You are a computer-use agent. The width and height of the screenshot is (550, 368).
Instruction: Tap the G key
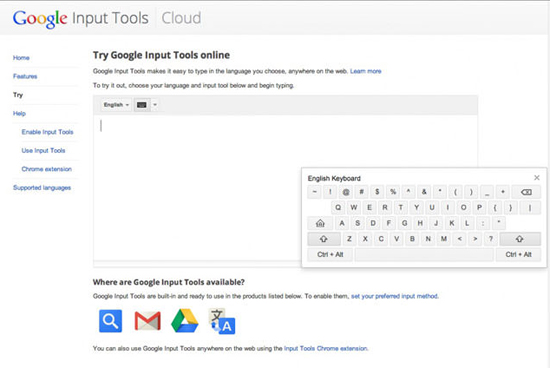pos(404,223)
